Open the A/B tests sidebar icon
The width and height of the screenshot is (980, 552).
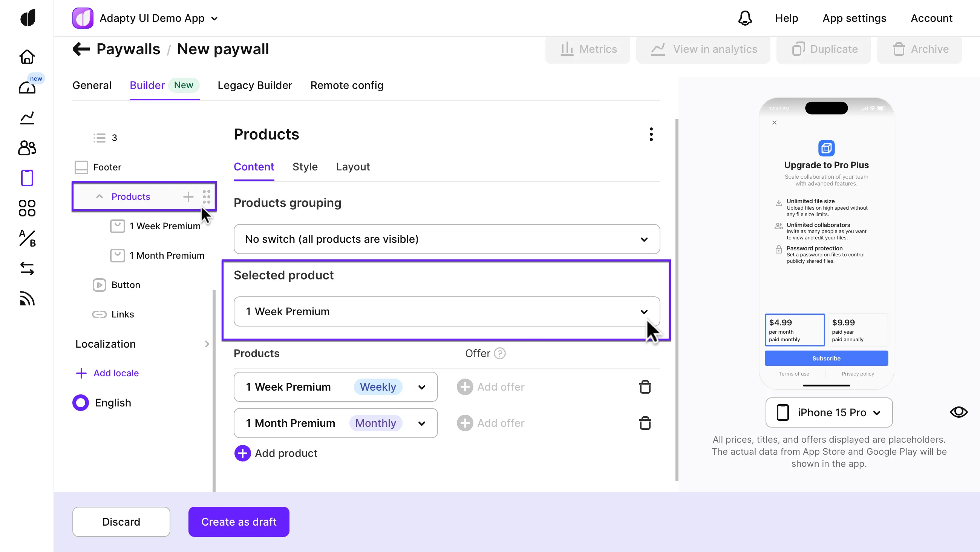[27, 239]
